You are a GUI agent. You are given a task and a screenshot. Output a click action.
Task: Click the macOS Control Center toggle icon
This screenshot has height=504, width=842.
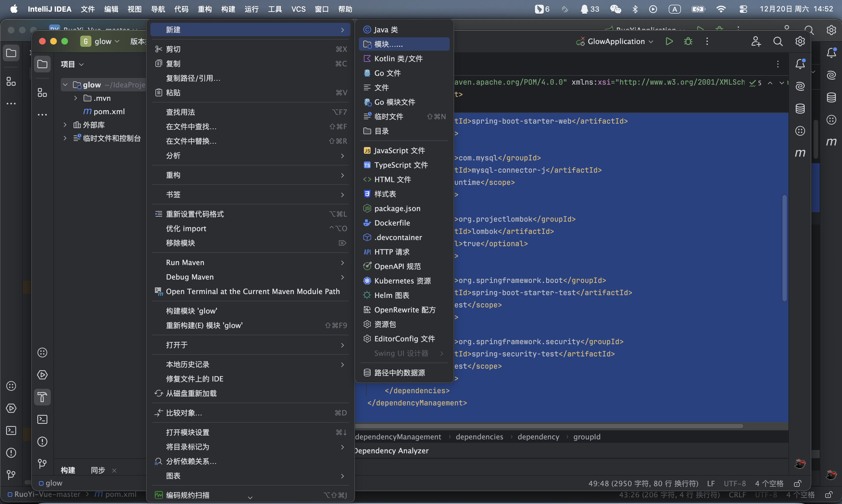[743, 9]
